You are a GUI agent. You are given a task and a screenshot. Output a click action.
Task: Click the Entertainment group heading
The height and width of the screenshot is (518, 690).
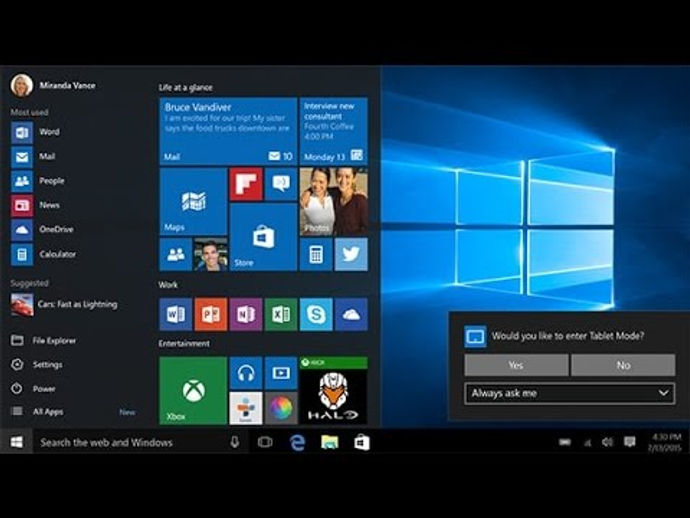pos(184,343)
